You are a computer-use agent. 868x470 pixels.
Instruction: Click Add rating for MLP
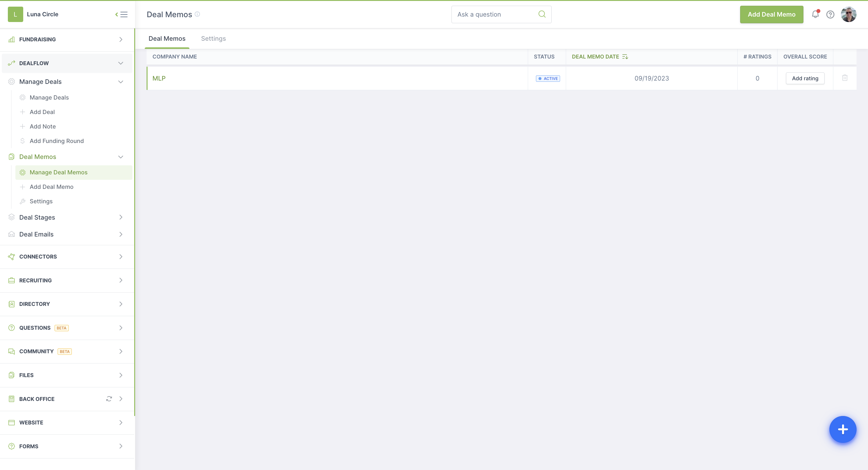pos(805,78)
